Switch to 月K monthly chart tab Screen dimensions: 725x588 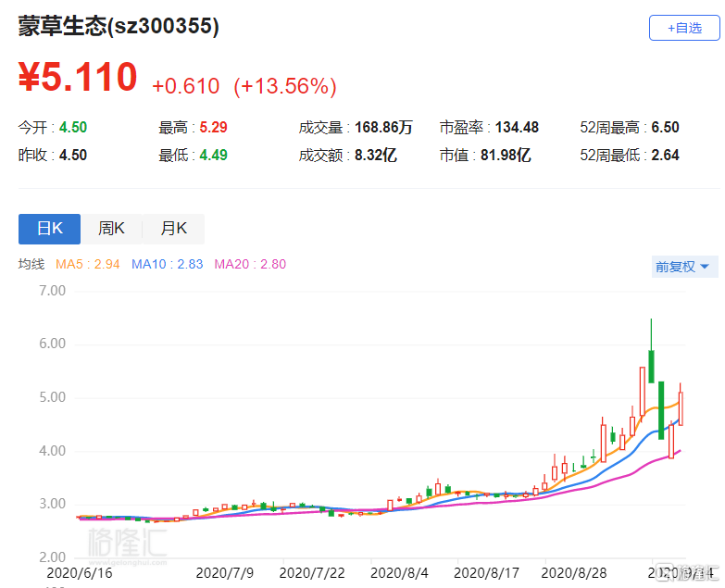(173, 229)
